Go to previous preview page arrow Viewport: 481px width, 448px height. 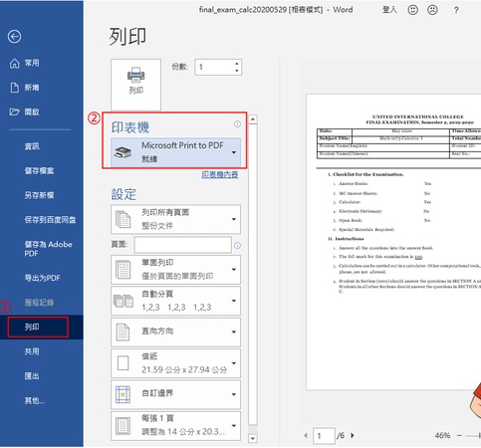click(306, 435)
